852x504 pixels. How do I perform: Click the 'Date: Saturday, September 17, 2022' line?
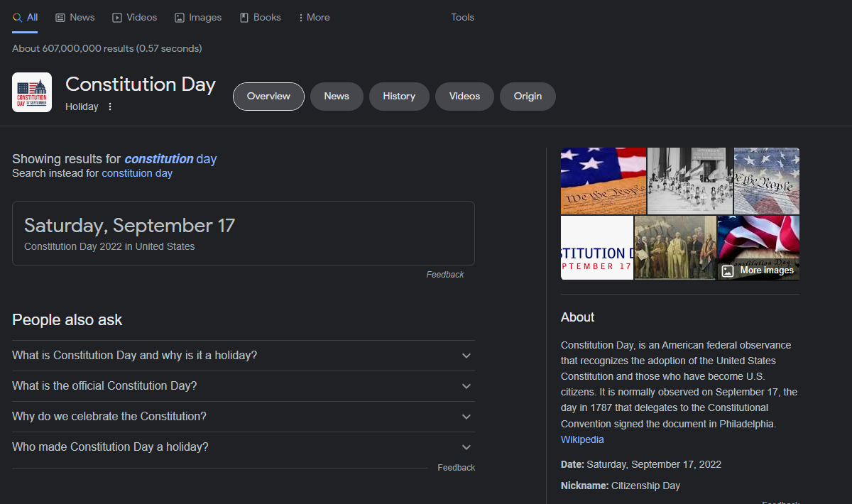641,464
